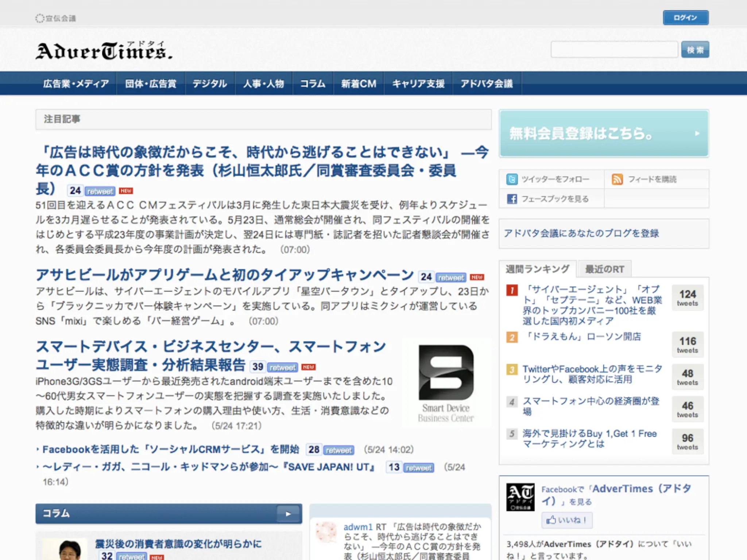
Task: Switch to the 週間ランキング tab
Action: click(x=538, y=269)
